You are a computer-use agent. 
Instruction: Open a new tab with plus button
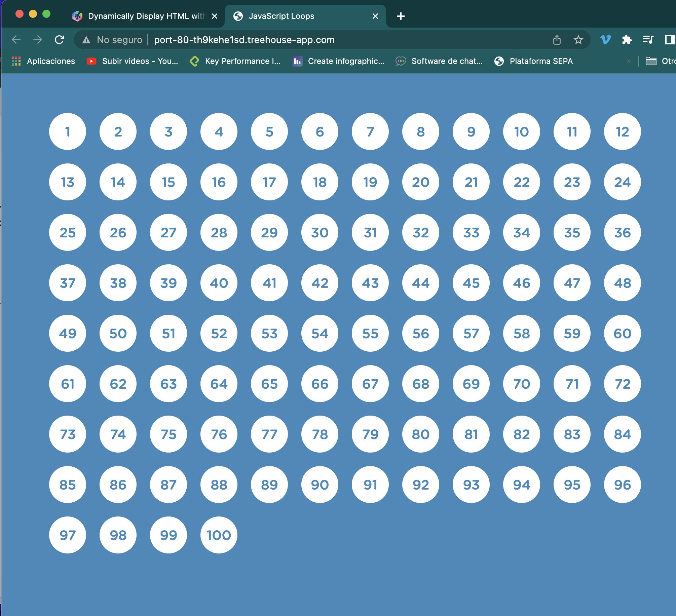[x=401, y=16]
